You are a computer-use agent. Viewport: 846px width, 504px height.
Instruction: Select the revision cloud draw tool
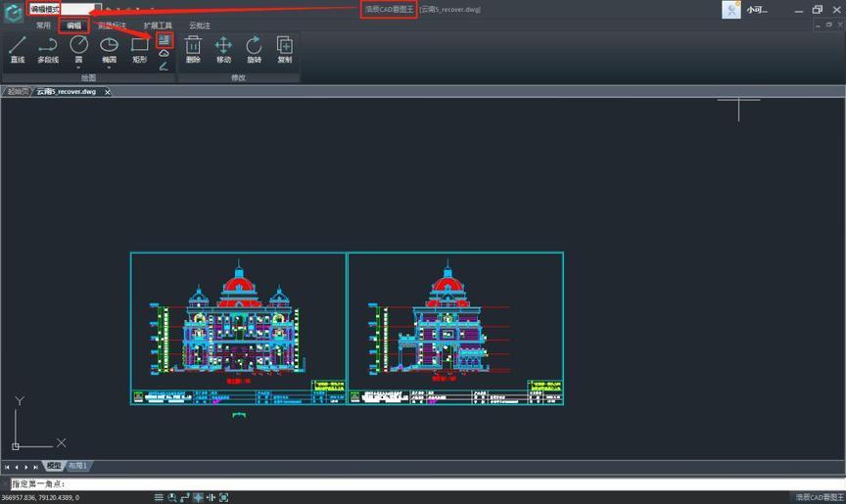164,54
